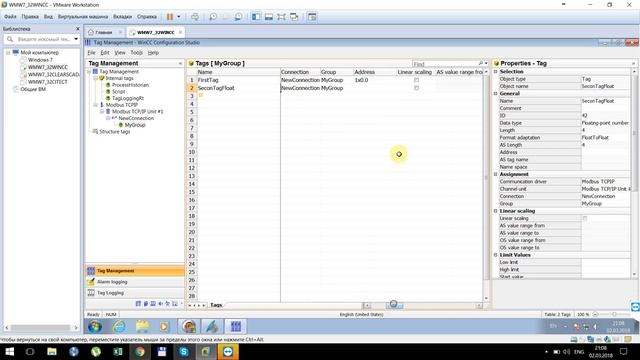Open the library search dropdown arrow
This screenshot has width=640, height=360.
pos(76,39)
